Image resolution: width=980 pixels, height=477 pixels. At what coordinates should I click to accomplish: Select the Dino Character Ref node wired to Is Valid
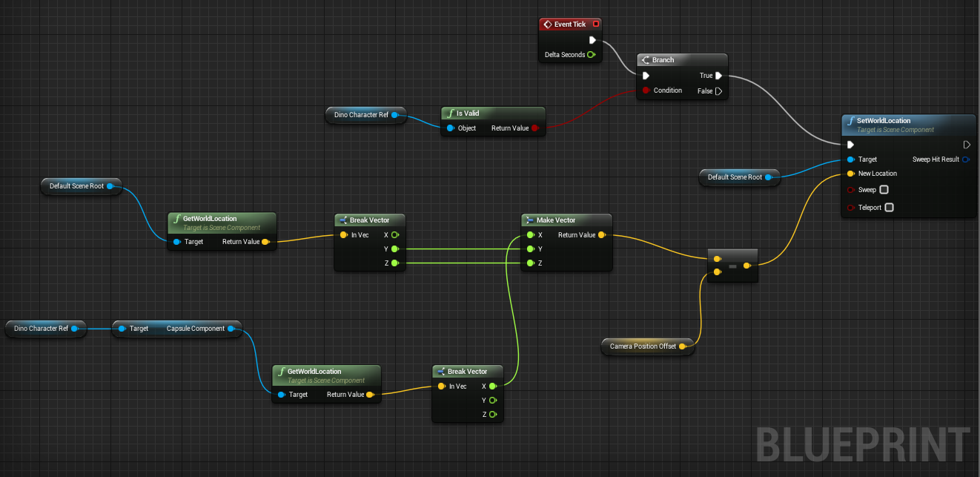[365, 115]
